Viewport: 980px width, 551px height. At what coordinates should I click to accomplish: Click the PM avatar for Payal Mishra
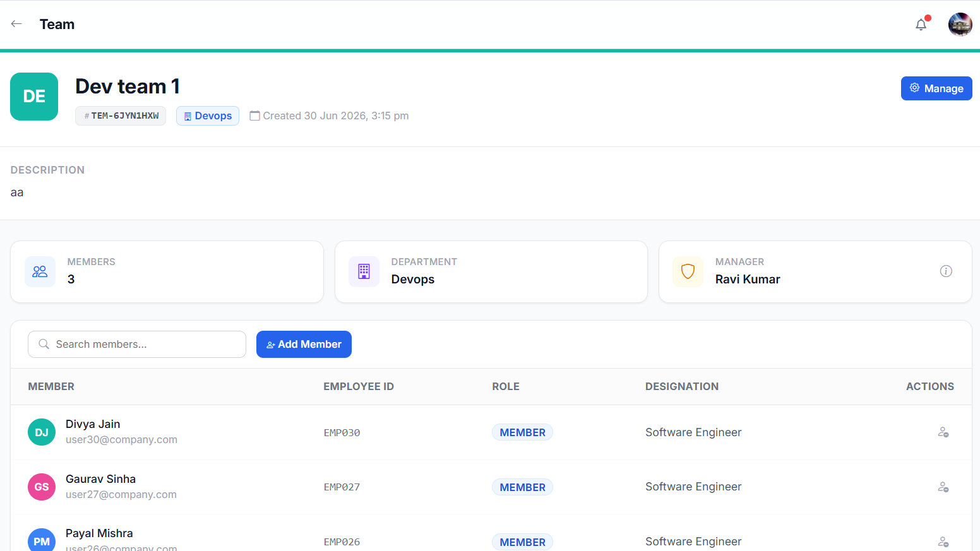pyautogui.click(x=42, y=540)
